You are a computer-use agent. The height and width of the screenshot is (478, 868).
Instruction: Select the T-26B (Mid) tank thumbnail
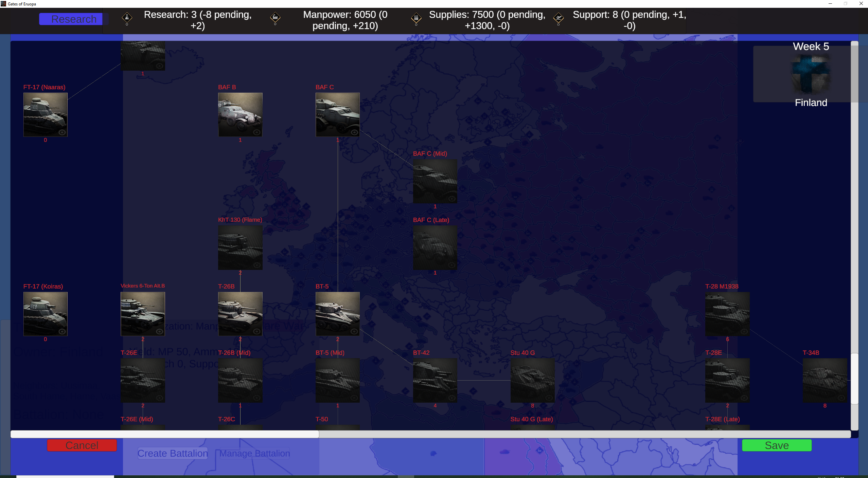240,380
